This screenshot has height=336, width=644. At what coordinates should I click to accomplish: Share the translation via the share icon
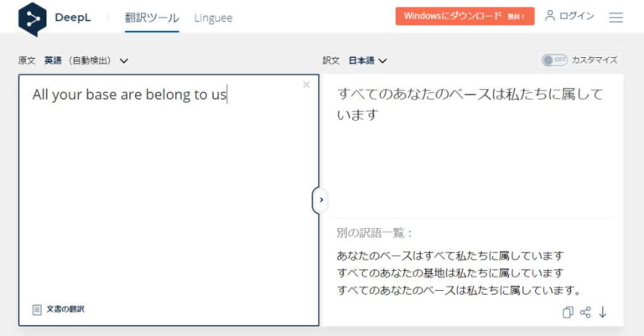585,313
